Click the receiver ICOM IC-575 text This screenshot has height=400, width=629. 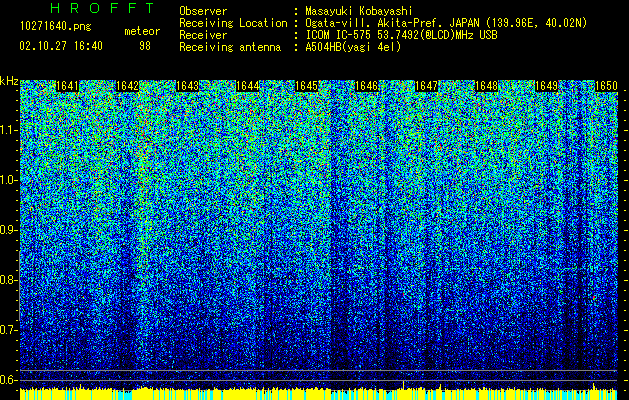[x=401, y=35]
